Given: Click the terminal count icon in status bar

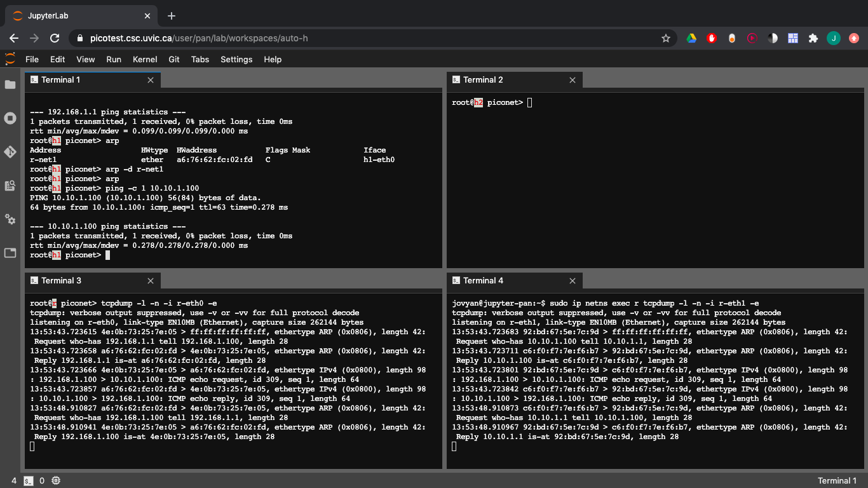Looking at the screenshot, I should 29,480.
